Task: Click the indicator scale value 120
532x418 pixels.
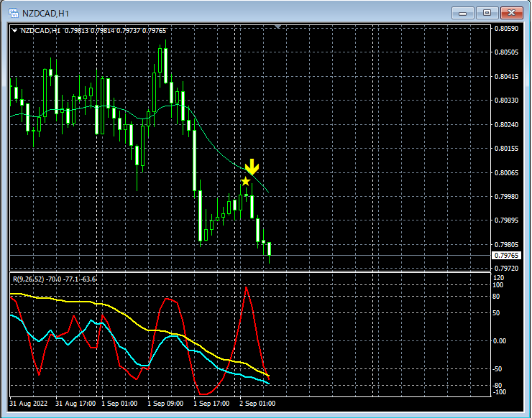Action: [499, 278]
